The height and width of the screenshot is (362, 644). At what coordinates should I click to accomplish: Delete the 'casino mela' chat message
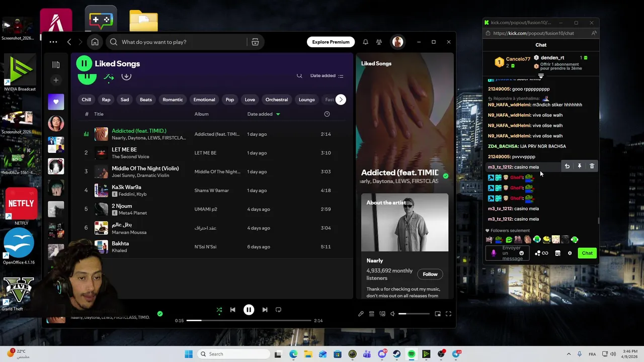592,166
